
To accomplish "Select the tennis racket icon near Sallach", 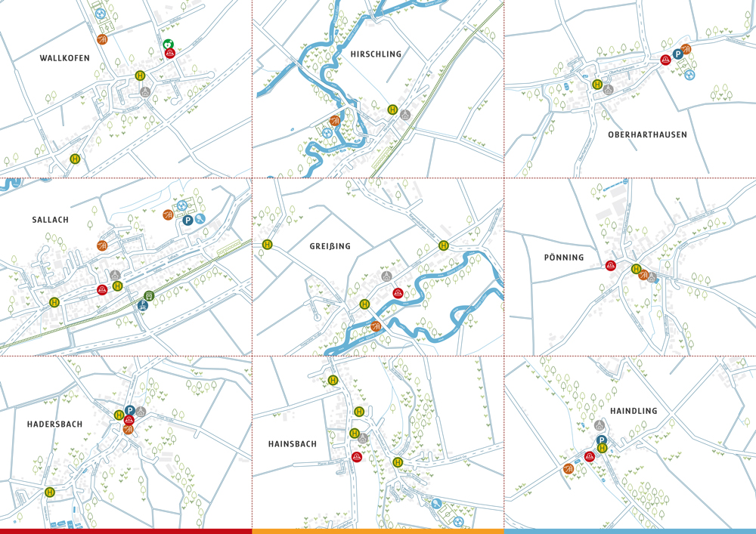I will point(200,220).
